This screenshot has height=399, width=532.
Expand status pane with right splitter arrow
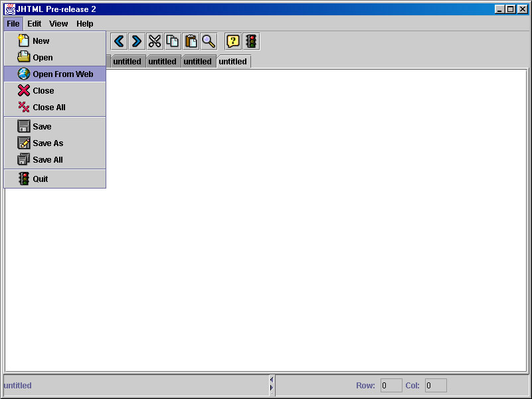(x=271, y=388)
